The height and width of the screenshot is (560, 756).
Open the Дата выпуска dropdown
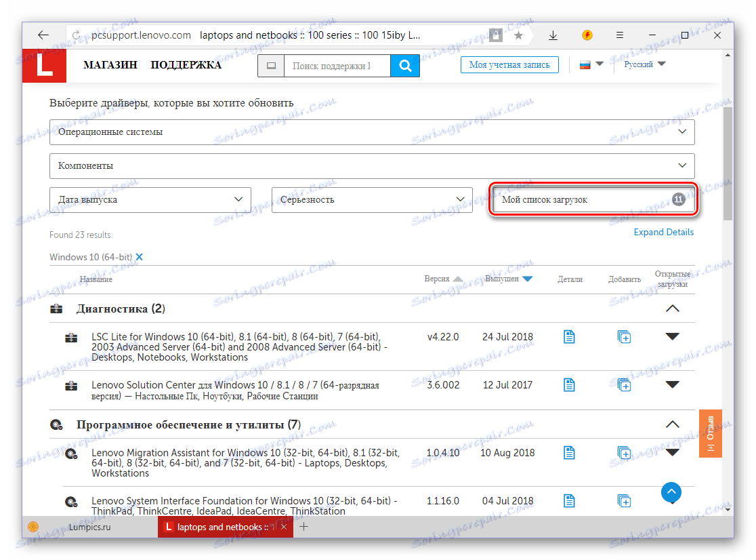[150, 199]
